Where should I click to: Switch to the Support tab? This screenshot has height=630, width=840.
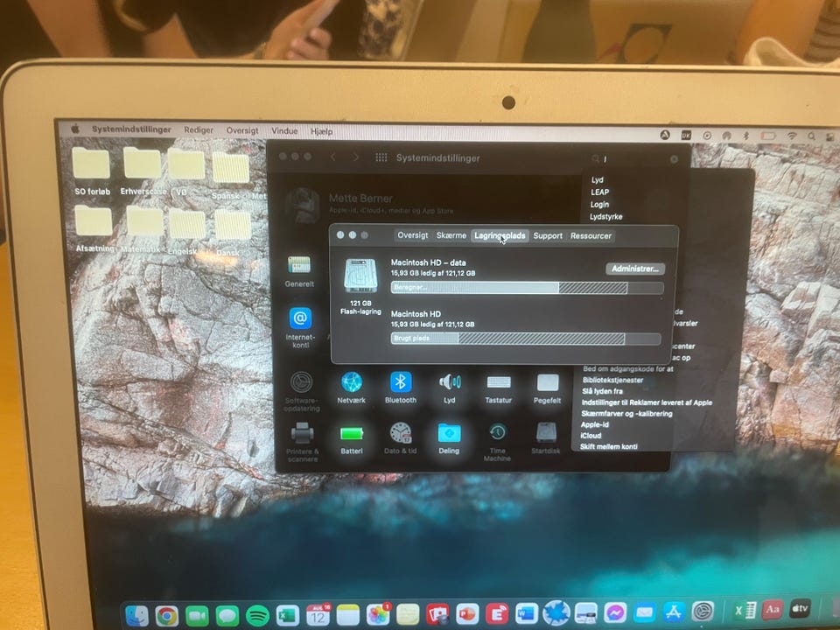548,235
